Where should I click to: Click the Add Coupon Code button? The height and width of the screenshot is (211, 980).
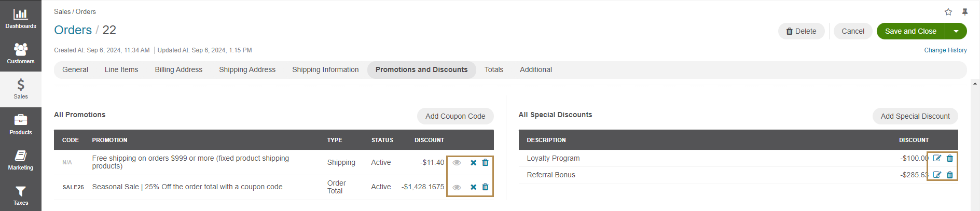click(x=455, y=116)
